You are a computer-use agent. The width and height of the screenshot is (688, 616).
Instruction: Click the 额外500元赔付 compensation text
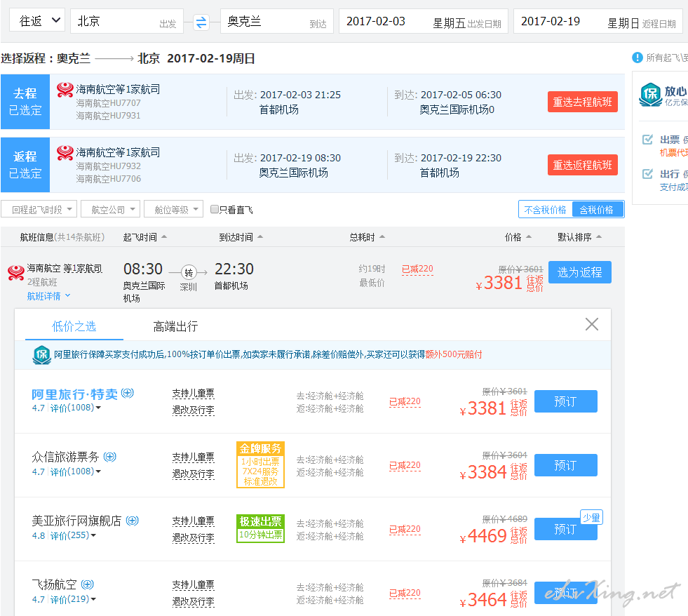pos(454,354)
